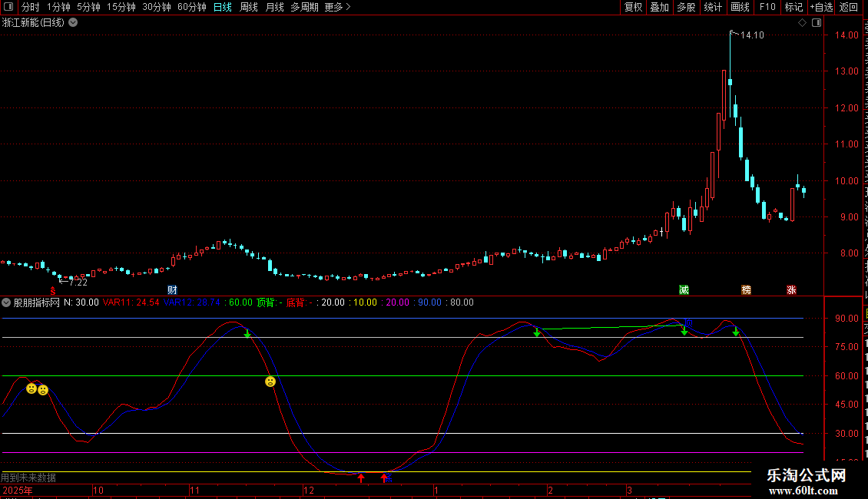Add stock via +自选 button
The image size is (868, 499).
coord(821,7)
